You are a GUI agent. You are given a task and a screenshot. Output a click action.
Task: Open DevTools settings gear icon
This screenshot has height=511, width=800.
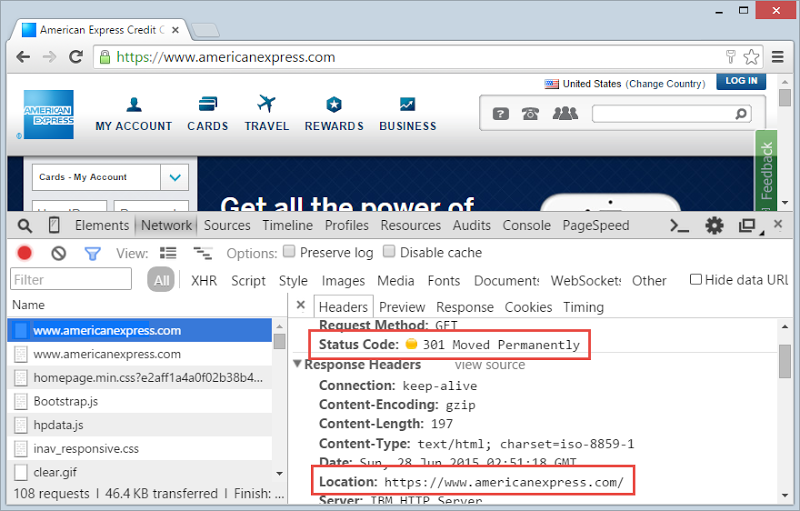coord(714,225)
